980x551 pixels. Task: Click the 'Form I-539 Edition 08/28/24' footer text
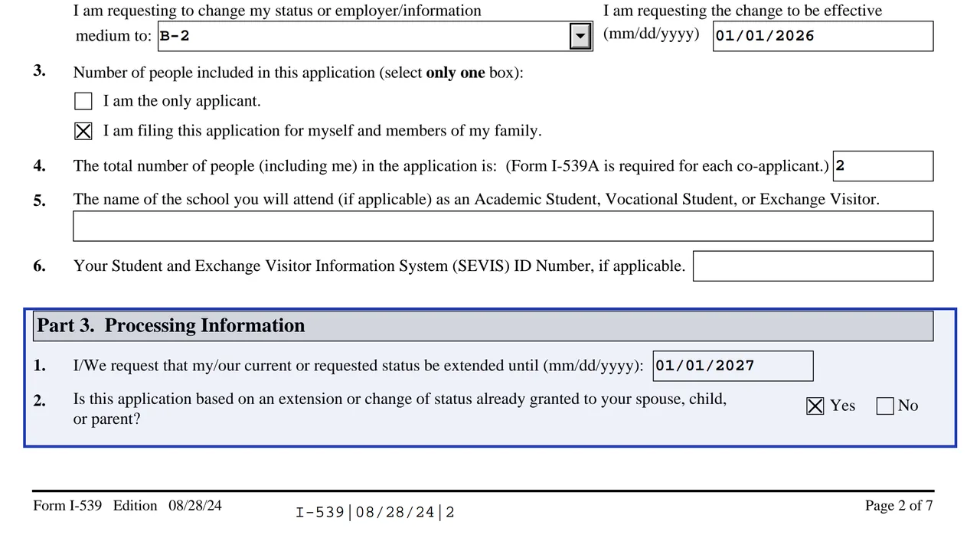click(128, 505)
